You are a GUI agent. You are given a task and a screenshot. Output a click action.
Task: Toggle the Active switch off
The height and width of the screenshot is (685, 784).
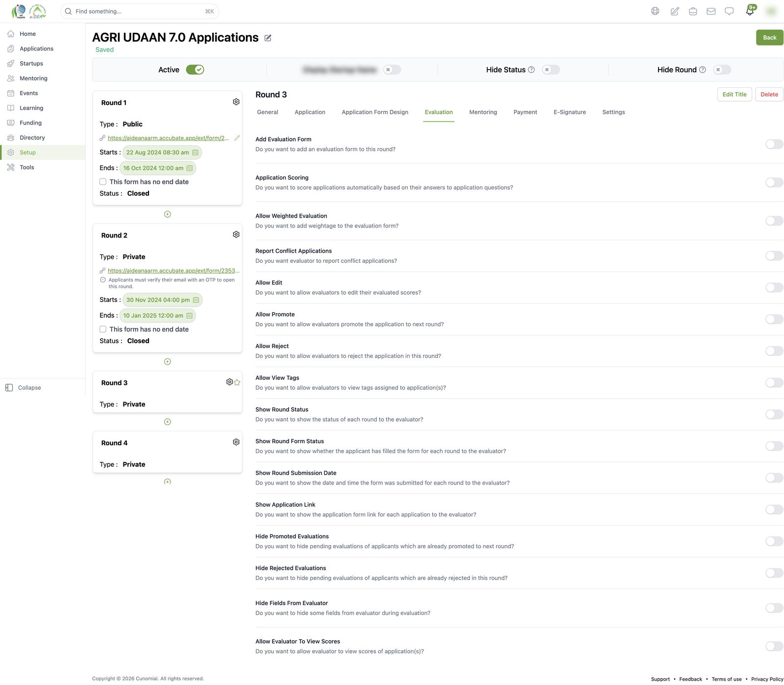coord(195,70)
